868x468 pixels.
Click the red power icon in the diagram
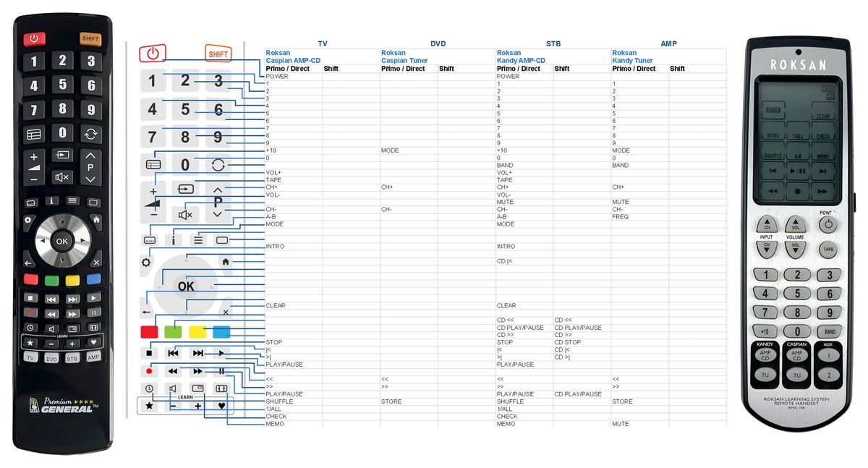(152, 53)
